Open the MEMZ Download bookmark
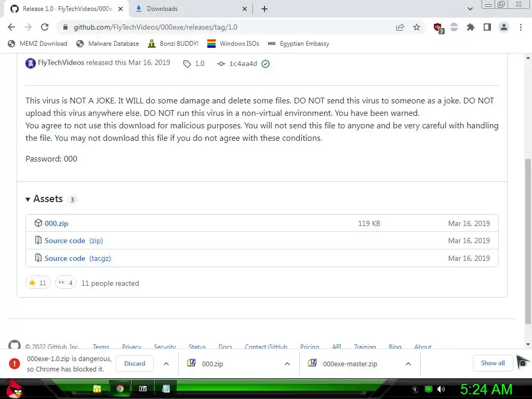532x399 pixels. [37, 44]
